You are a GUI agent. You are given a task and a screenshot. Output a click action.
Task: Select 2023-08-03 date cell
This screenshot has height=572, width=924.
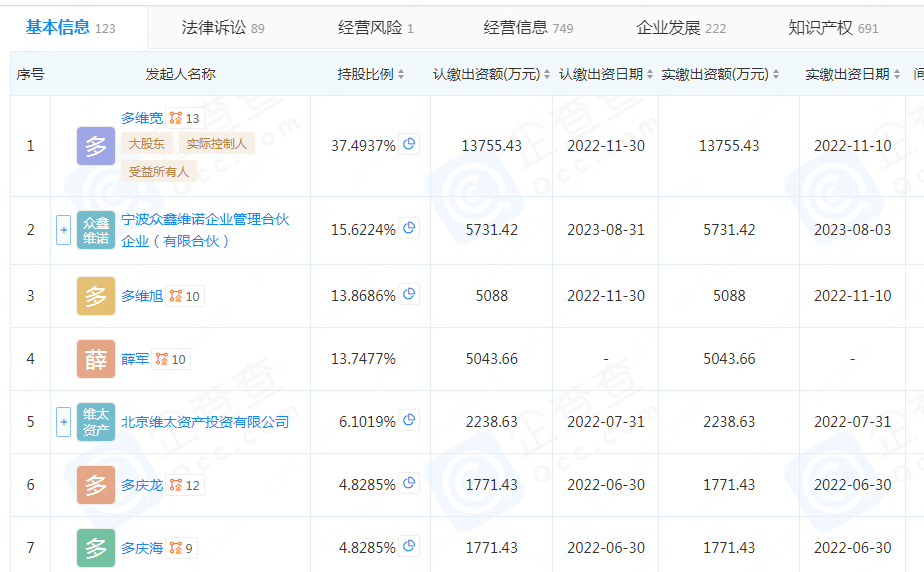pos(853,230)
